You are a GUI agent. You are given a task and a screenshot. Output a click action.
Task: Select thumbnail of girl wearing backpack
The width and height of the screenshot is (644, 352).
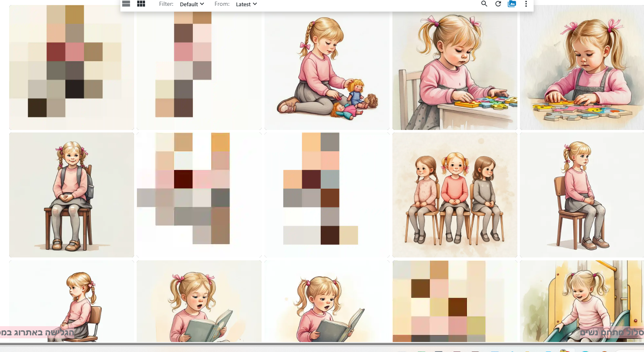(72, 195)
